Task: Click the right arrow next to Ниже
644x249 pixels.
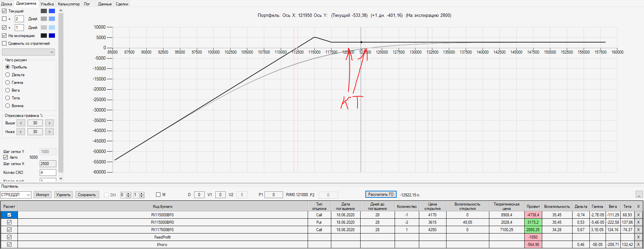Action: click(x=50, y=132)
